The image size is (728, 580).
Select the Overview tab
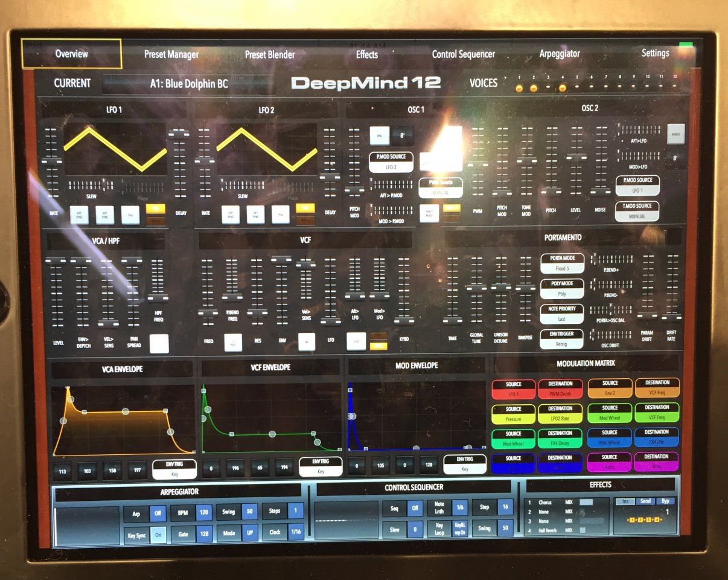72,54
